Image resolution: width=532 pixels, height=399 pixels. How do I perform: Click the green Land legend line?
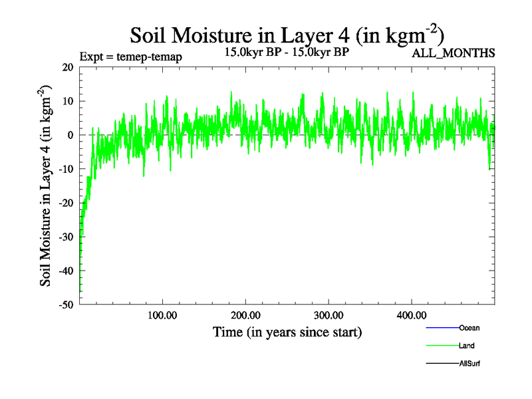[442, 346]
